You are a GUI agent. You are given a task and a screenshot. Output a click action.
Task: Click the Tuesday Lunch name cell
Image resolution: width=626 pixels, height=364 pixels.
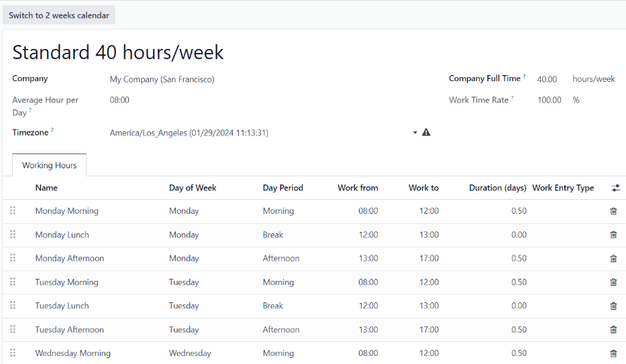point(62,306)
